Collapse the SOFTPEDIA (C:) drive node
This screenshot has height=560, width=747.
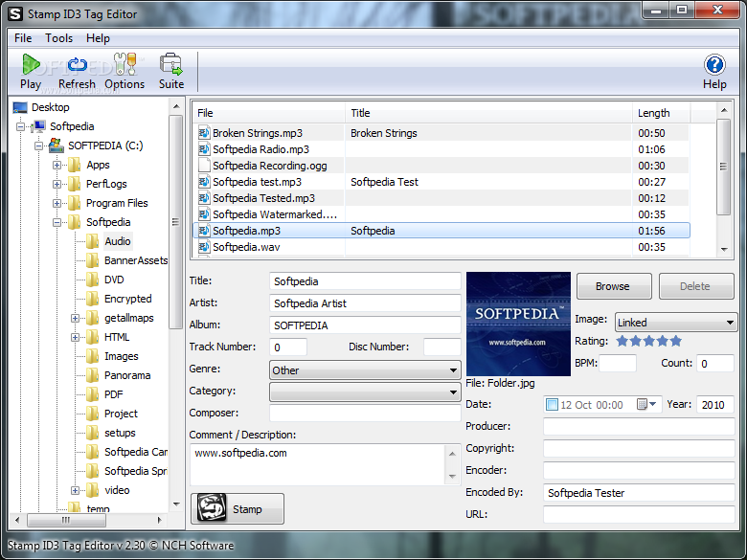(x=38, y=146)
